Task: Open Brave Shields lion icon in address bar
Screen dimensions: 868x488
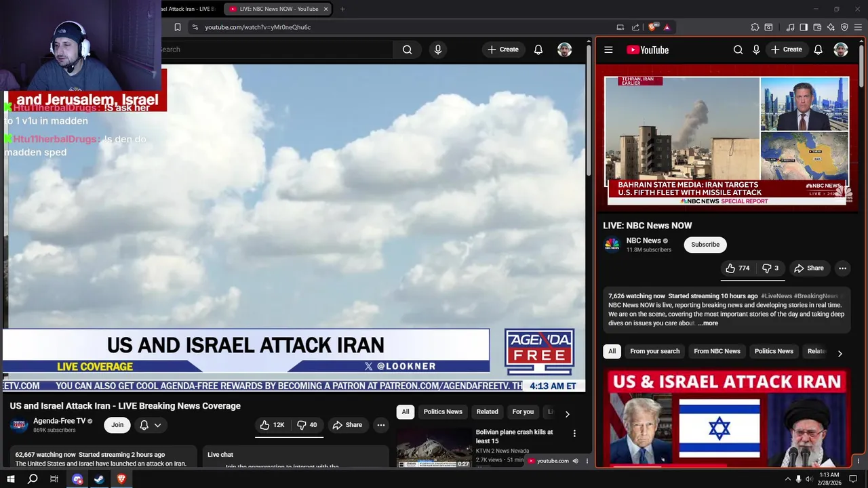Action: pyautogui.click(x=652, y=27)
